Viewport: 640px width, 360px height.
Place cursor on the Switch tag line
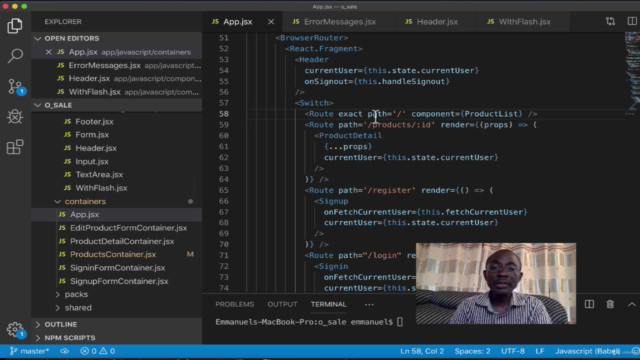pyautogui.click(x=314, y=103)
